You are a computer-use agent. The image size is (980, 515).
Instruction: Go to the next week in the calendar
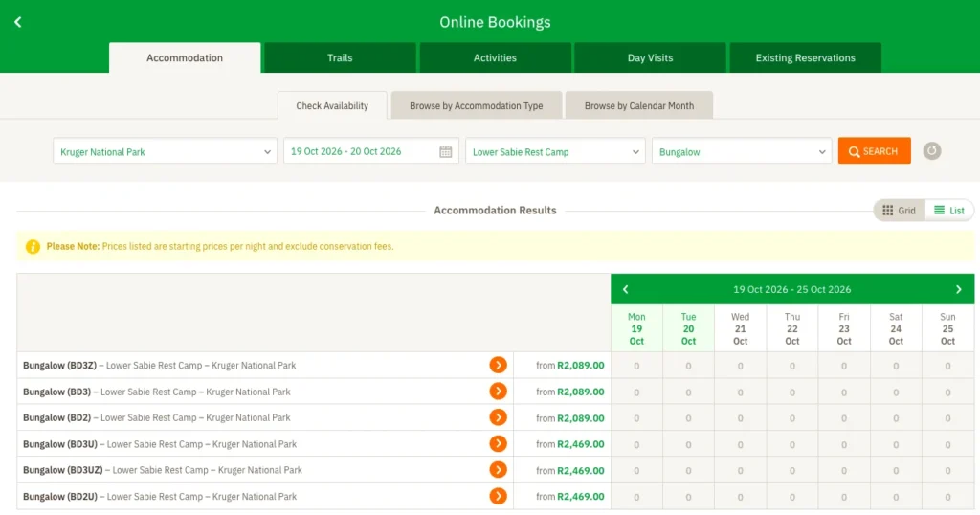tap(958, 289)
